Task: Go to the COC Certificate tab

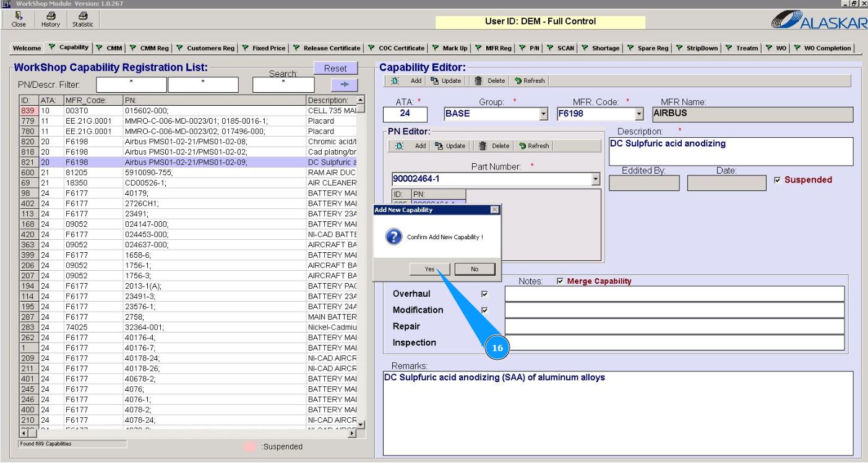Action: tap(397, 48)
